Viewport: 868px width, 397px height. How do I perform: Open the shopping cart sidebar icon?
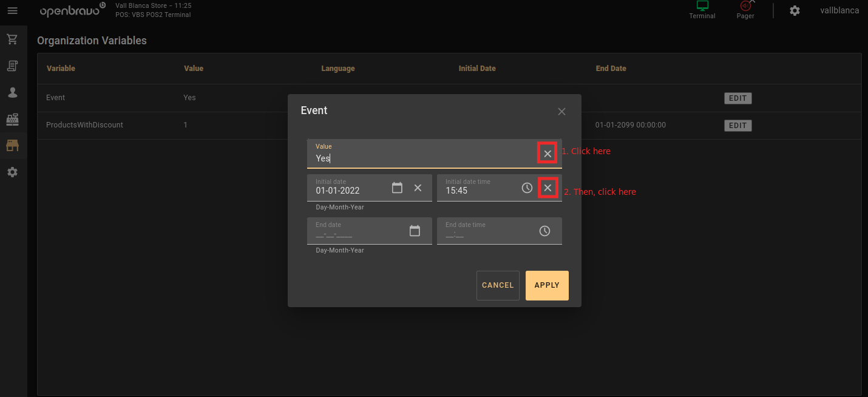12,39
